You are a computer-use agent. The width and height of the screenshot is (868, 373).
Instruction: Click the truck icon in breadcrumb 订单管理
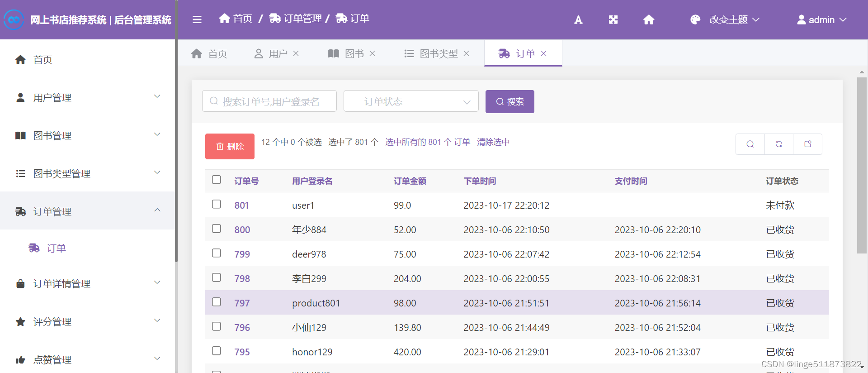coord(275,18)
